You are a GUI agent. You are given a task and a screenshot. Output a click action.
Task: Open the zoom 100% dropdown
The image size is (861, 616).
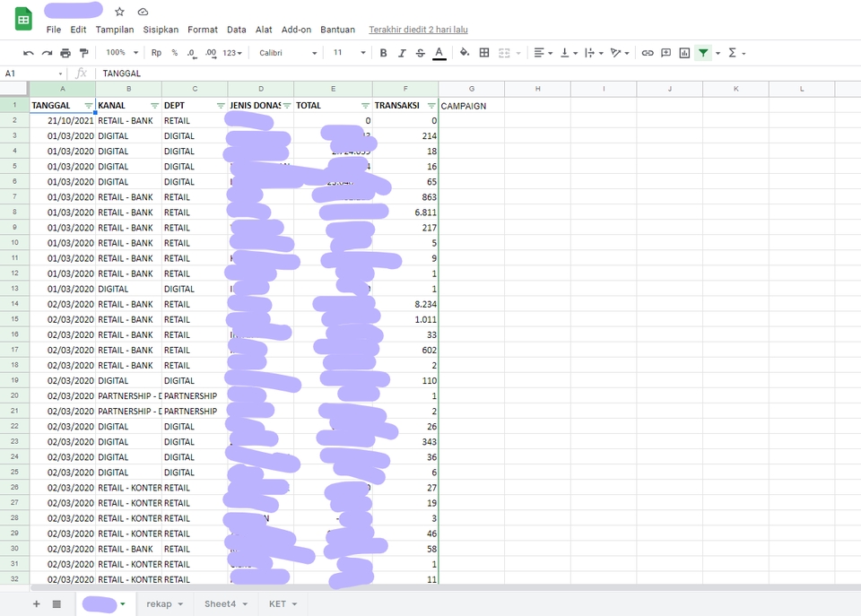click(122, 53)
